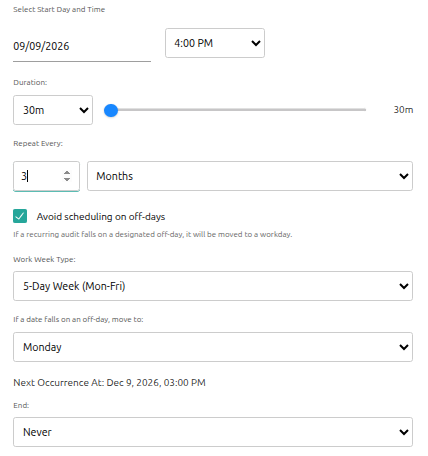Open the 4:00 PM start time dropdown
Viewport: 428px width, 456px height.
(x=215, y=43)
